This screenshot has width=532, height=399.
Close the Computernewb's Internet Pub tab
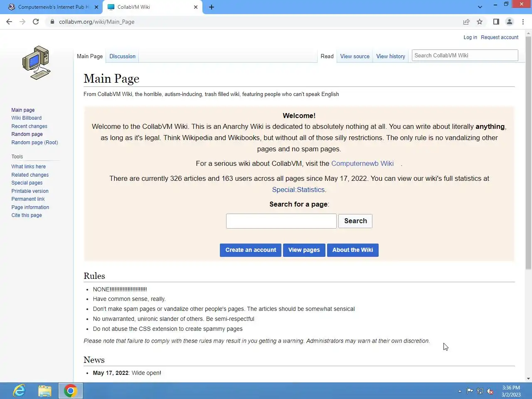pos(96,7)
